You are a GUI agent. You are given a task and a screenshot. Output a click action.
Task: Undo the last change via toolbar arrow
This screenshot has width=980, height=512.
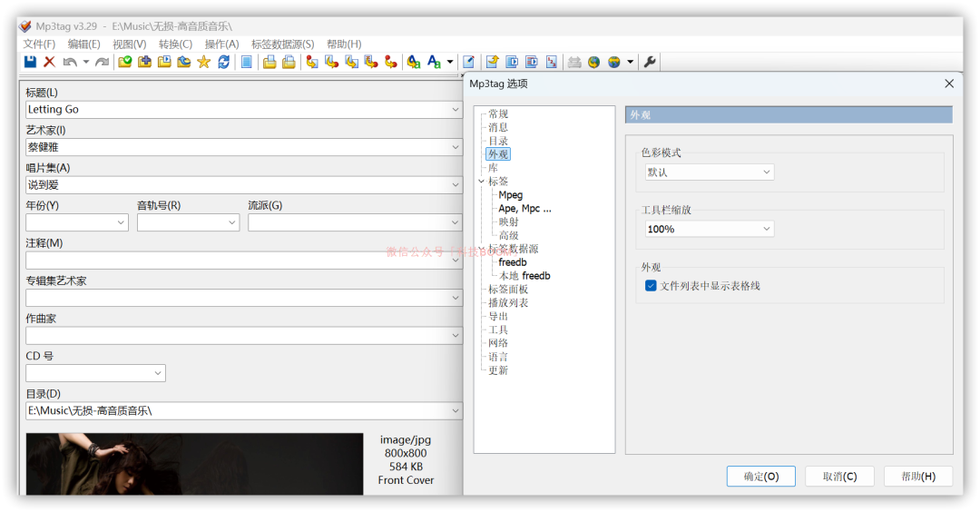(70, 61)
